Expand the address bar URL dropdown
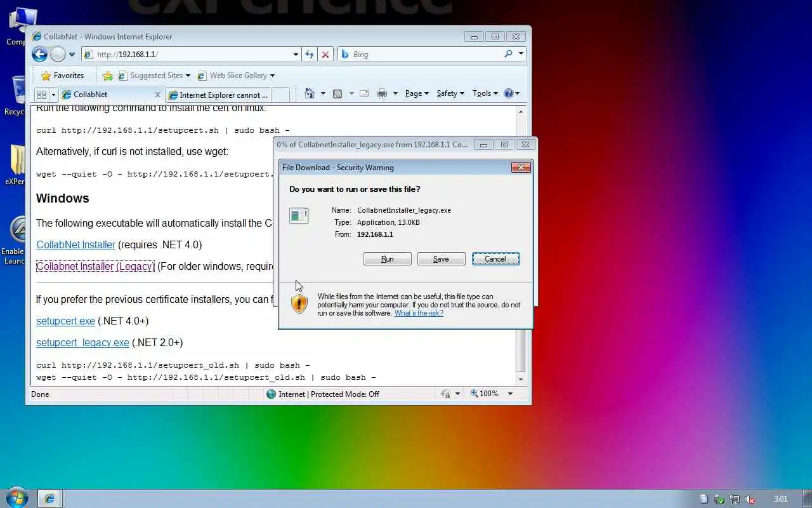 (x=296, y=55)
